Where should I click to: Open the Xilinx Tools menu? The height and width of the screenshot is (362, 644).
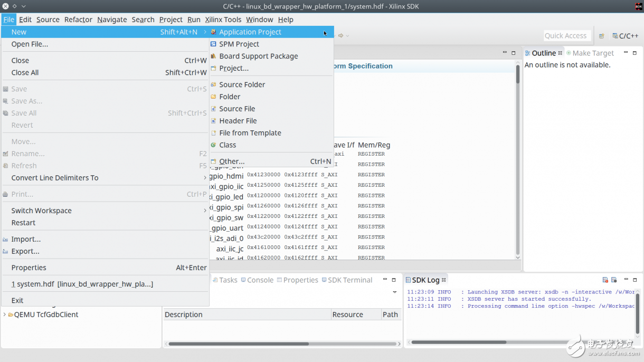point(223,20)
